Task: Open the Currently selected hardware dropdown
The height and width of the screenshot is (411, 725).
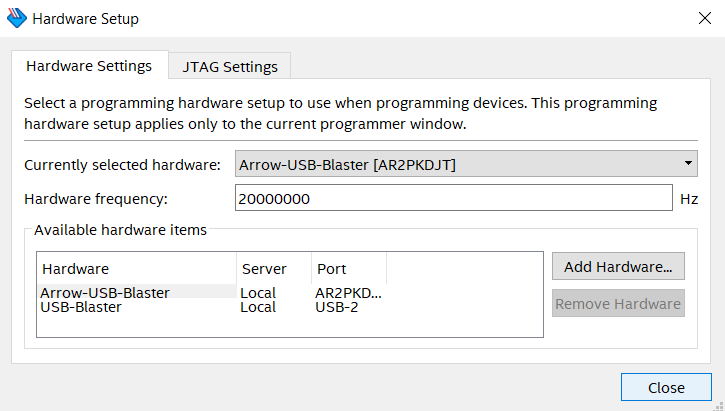Action: [466, 163]
